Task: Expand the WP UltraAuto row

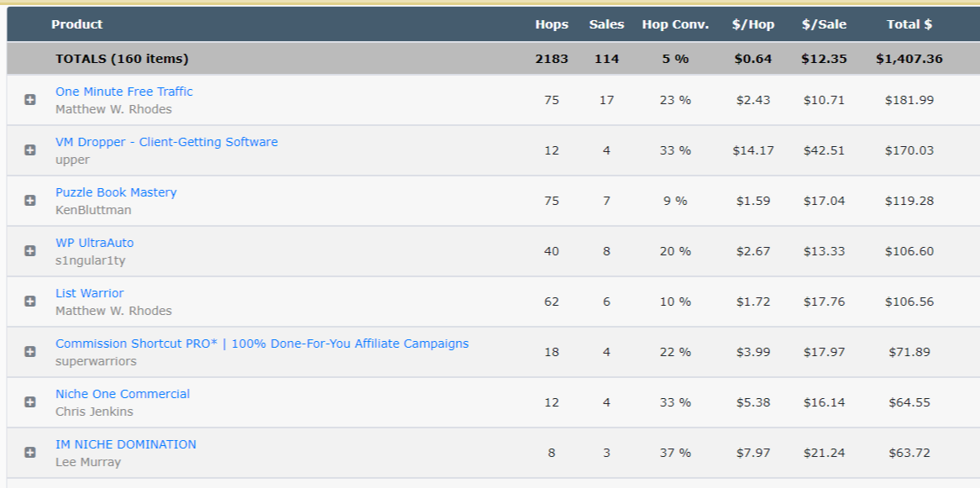Action: (x=30, y=251)
